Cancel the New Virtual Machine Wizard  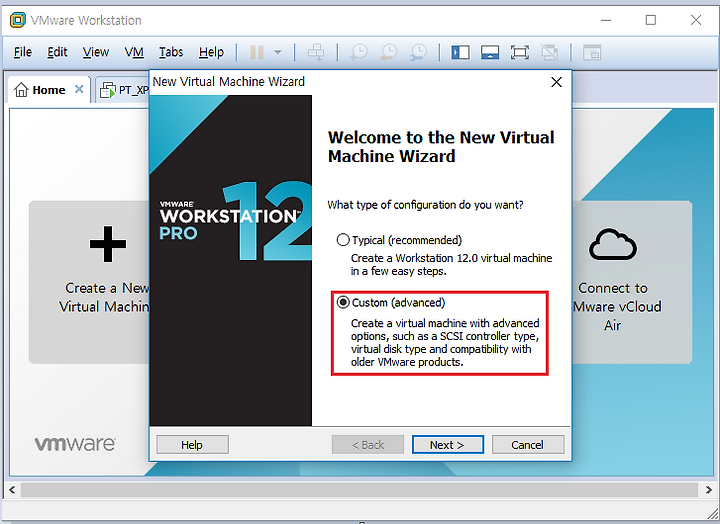528,445
